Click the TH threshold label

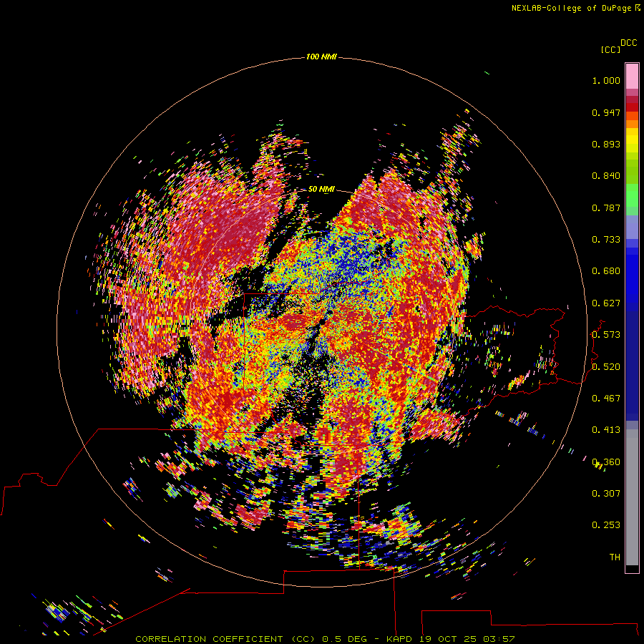(615, 557)
